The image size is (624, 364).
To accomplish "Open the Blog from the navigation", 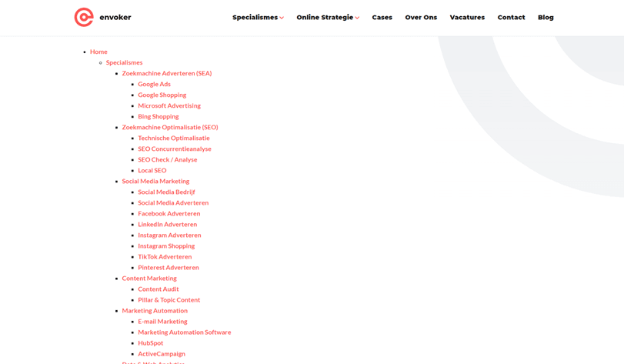I will click(546, 17).
